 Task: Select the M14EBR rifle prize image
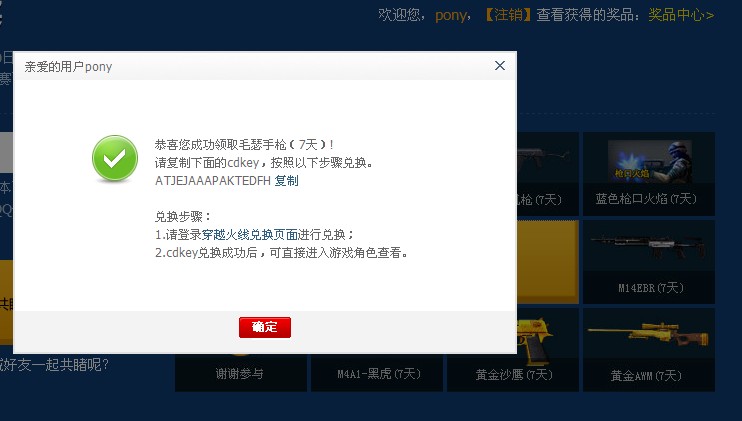point(649,247)
